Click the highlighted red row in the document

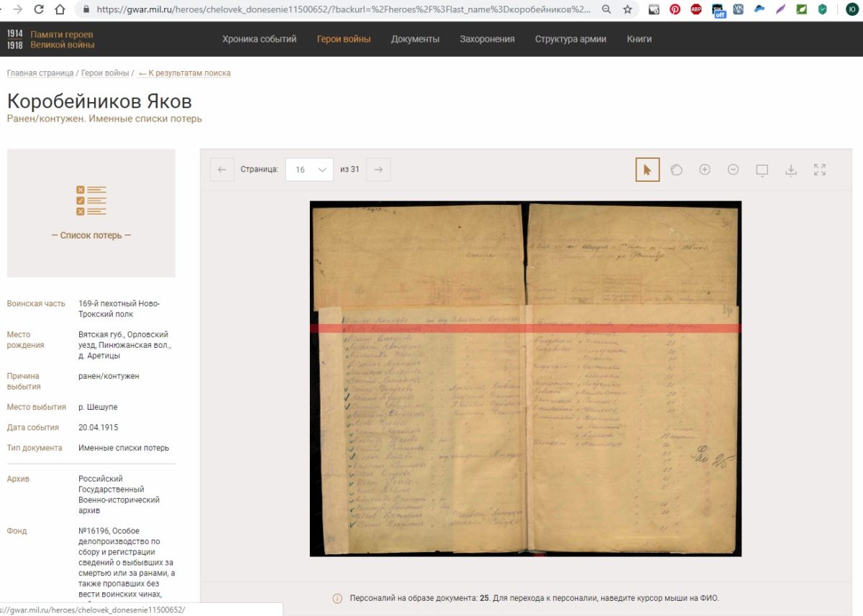pos(525,328)
